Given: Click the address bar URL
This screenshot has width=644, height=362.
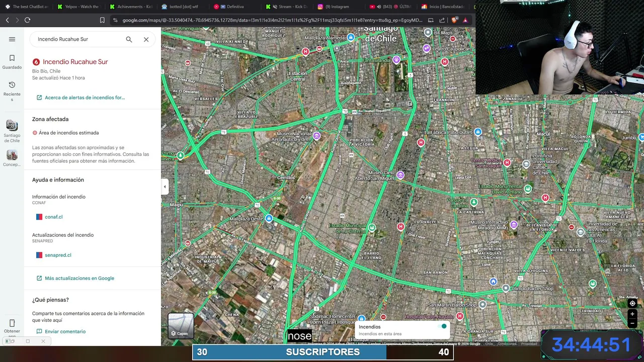Looking at the screenshot, I should (272, 20).
